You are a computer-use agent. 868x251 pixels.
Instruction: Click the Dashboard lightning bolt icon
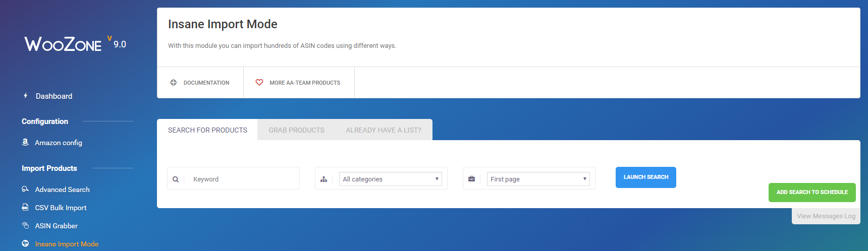(x=25, y=96)
